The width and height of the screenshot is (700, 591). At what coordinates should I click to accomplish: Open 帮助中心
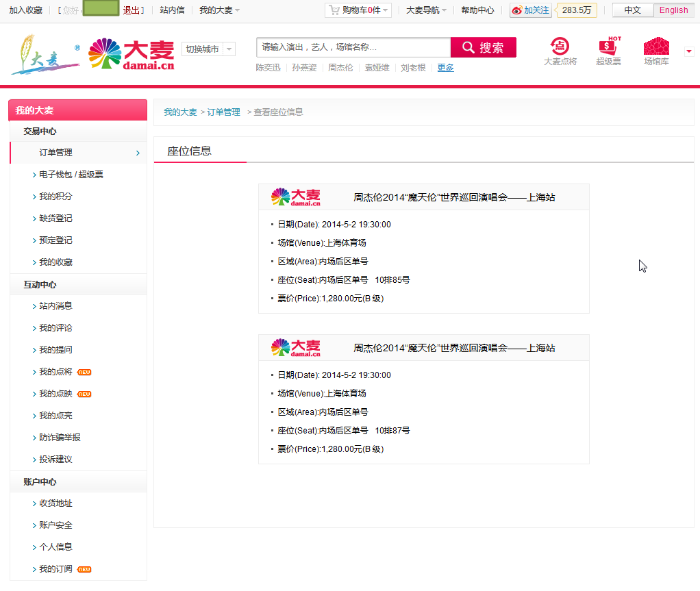point(477,10)
